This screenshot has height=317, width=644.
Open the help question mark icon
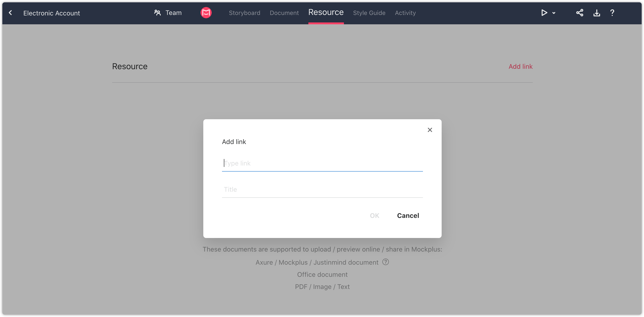pyautogui.click(x=612, y=13)
